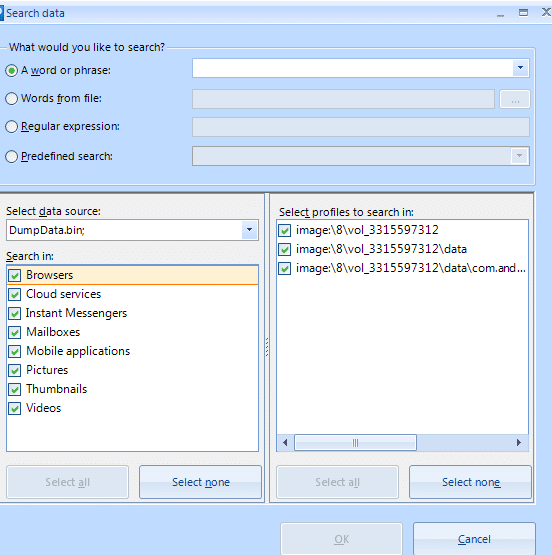
Task: Click 'Select none' under the profiles list
Action: point(471,482)
